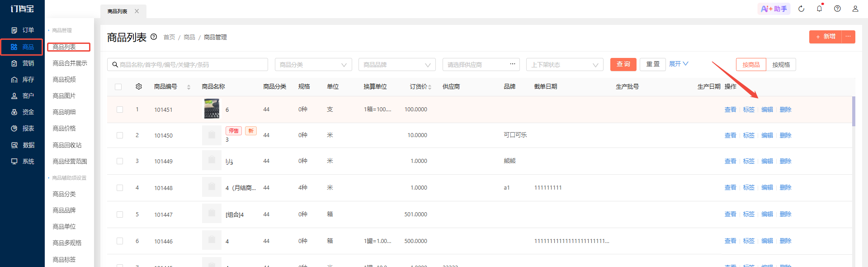Sort by 订货价 arrows

click(x=429, y=87)
